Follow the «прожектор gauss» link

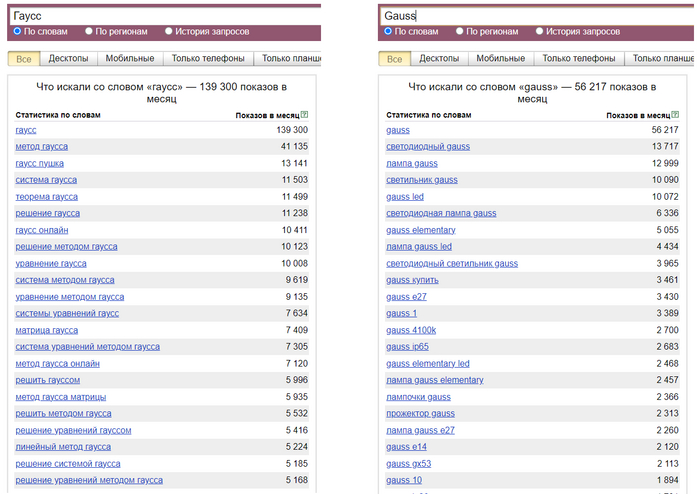pyautogui.click(x=420, y=413)
